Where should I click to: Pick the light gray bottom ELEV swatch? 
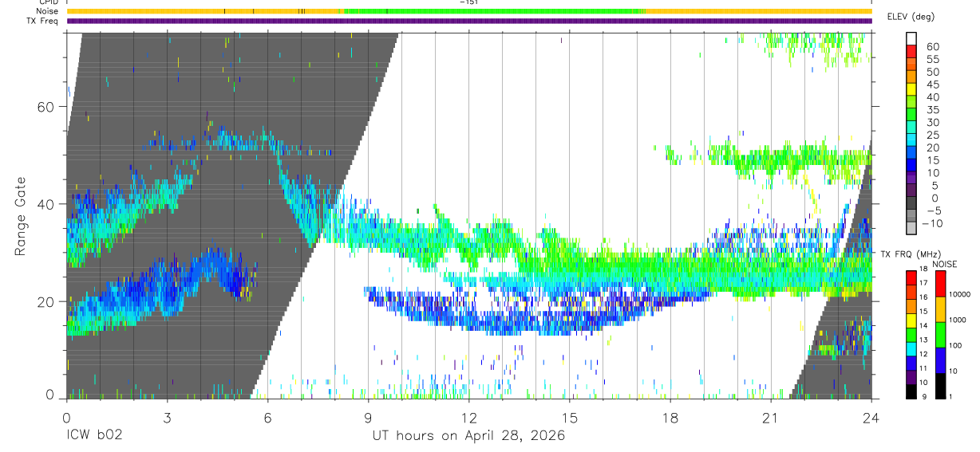[x=912, y=230]
